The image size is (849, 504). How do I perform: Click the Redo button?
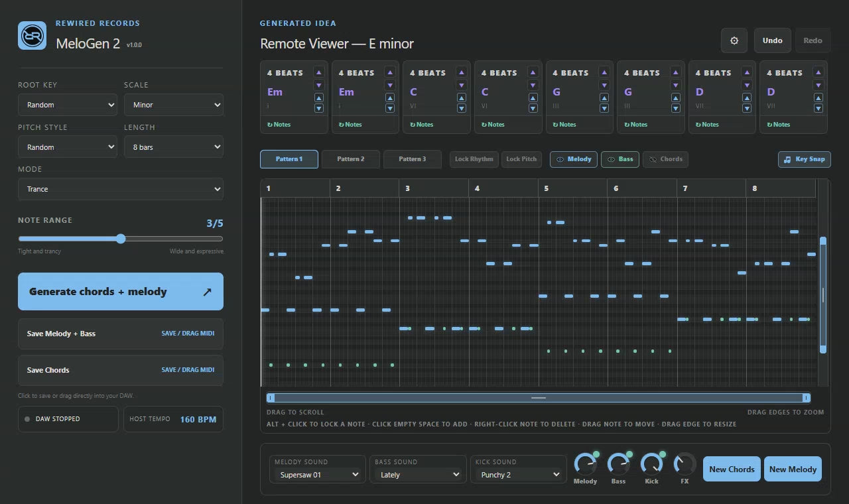click(813, 40)
